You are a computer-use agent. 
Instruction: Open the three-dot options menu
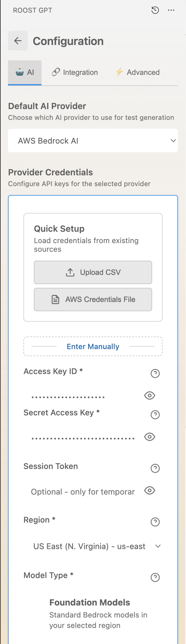coord(171,10)
